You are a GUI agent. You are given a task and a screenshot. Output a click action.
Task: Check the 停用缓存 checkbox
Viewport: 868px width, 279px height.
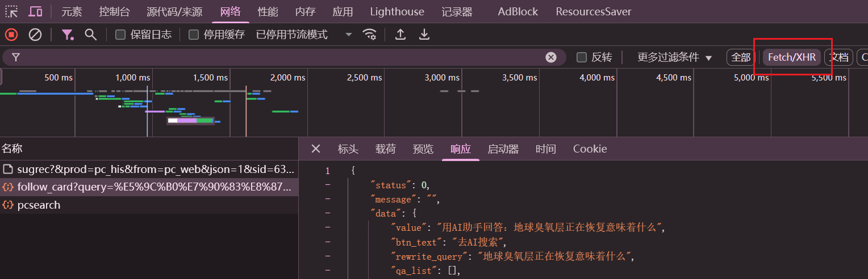(x=194, y=35)
